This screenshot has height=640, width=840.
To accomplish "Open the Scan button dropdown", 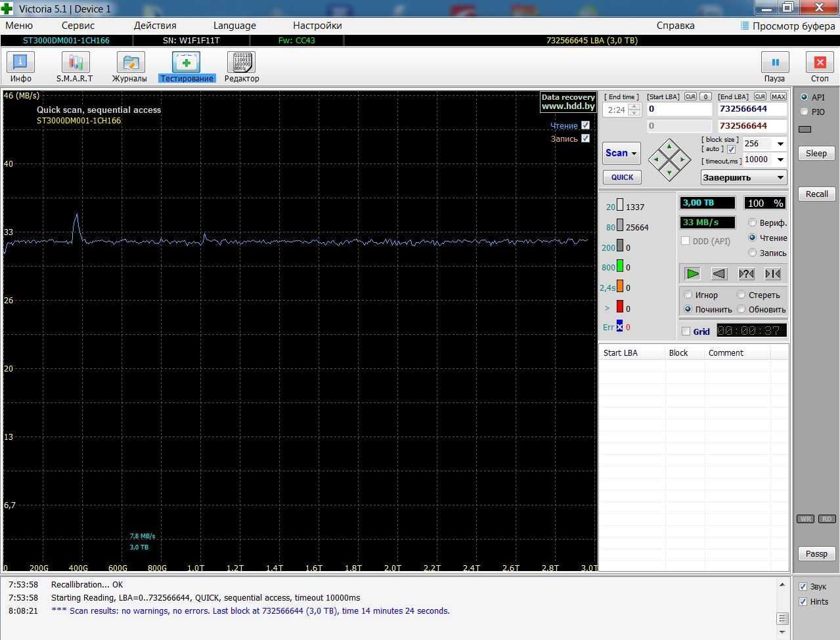I will pos(634,154).
